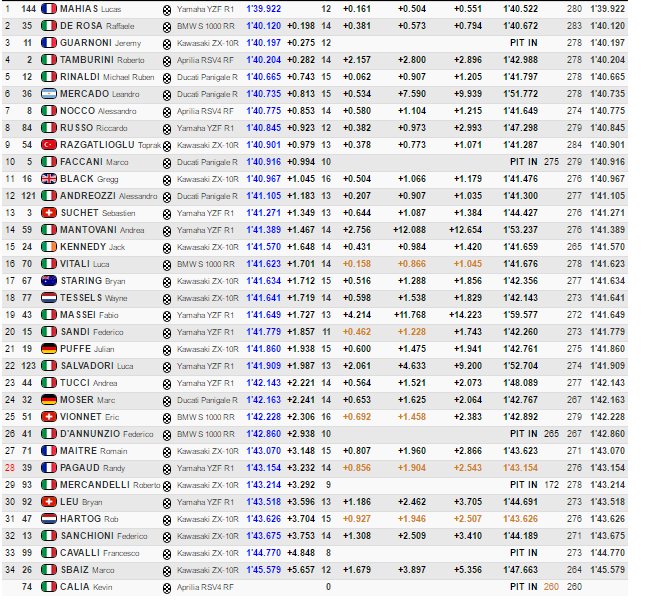Click blue lap time 1'42.860
The height and width of the screenshot is (608, 646).
pyautogui.click(x=264, y=434)
